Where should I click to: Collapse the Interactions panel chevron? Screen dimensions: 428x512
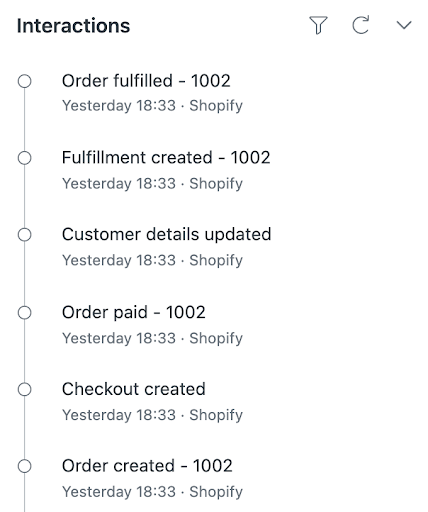pyautogui.click(x=404, y=25)
